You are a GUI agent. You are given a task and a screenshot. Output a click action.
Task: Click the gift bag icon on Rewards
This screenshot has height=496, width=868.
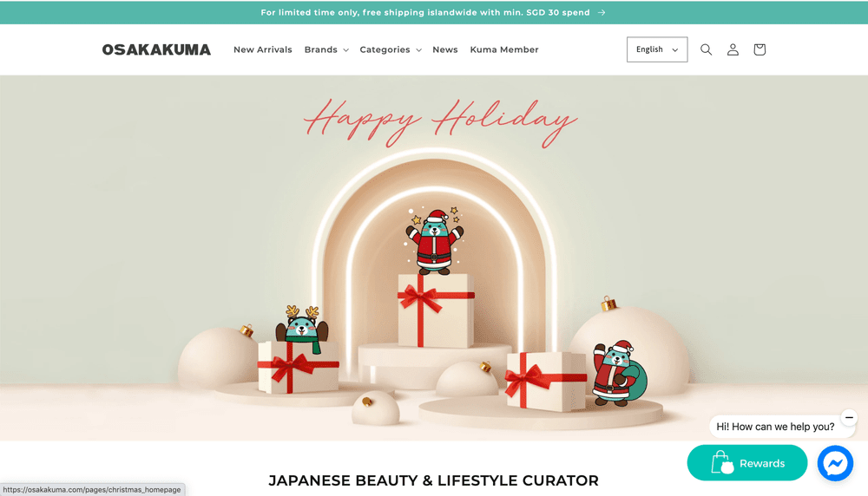722,463
